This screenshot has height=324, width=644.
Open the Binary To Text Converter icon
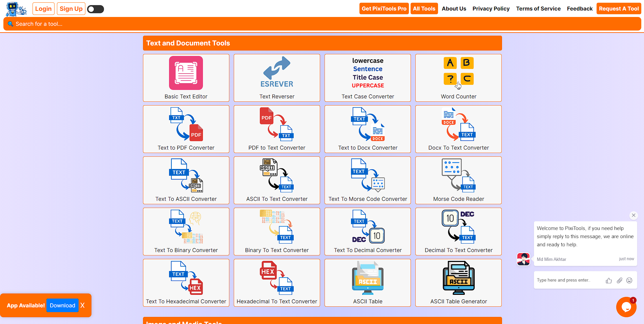point(277,227)
